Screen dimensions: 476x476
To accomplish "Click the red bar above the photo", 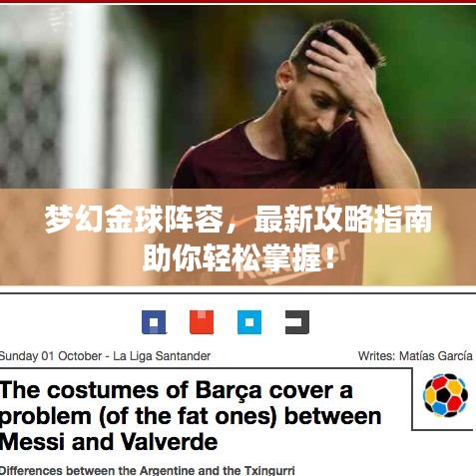I will pyautogui.click(x=238, y=1).
